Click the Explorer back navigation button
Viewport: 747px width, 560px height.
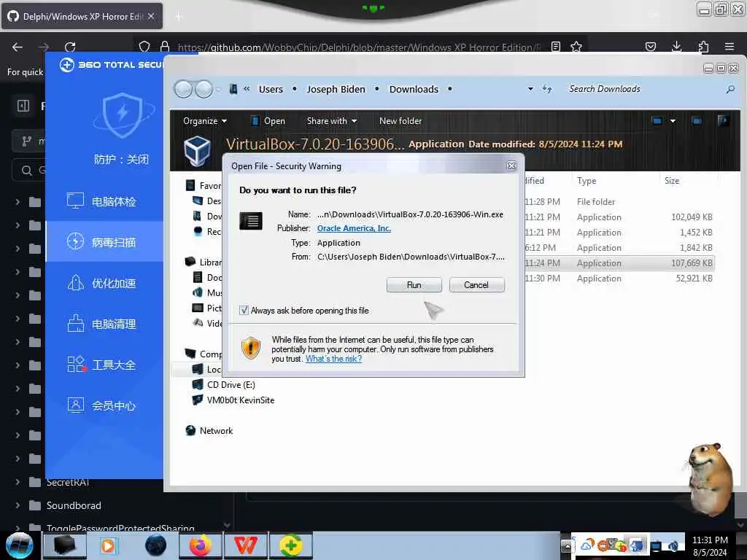pyautogui.click(x=183, y=89)
